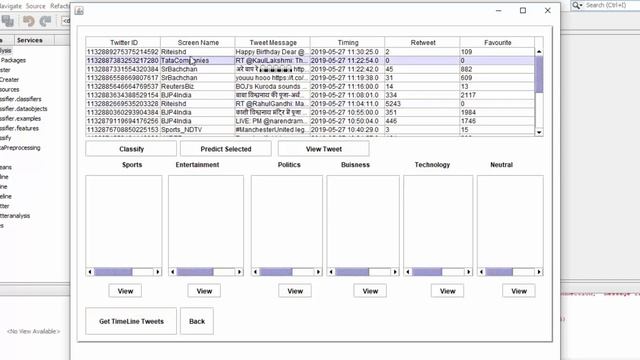The height and width of the screenshot is (360, 640).
Task: Click retweet count 5243
Action: [422, 104]
